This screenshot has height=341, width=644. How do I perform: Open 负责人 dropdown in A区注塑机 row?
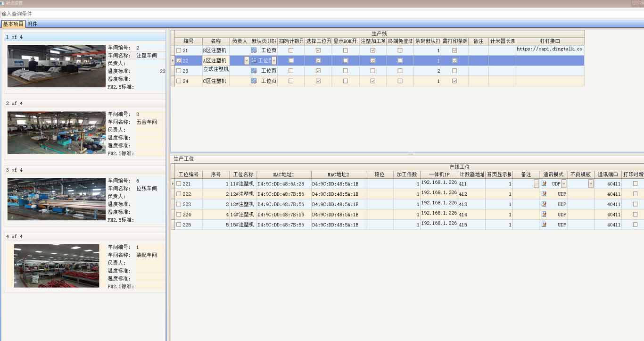click(x=247, y=60)
